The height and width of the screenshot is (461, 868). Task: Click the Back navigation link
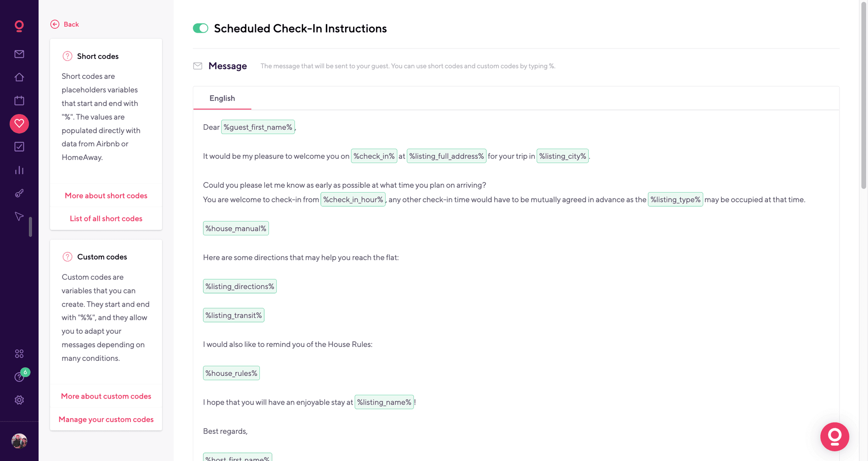[x=64, y=24]
